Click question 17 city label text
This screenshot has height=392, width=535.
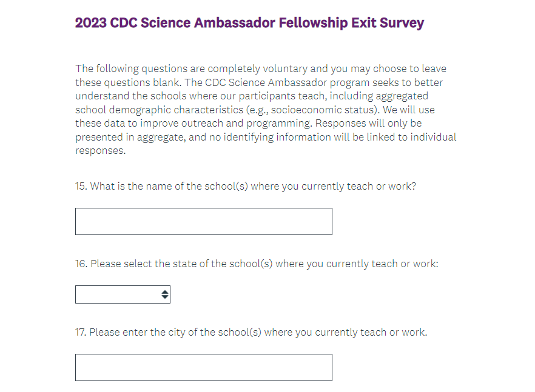[x=251, y=332]
